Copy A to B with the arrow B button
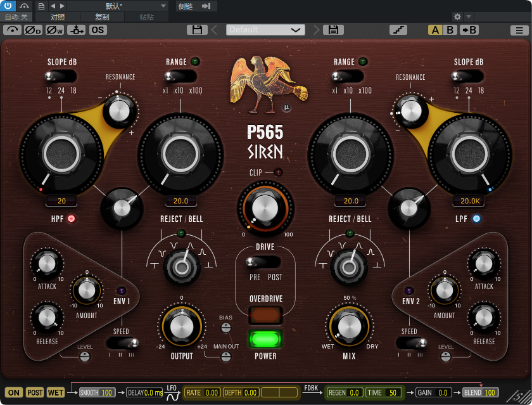 pyautogui.click(x=469, y=30)
